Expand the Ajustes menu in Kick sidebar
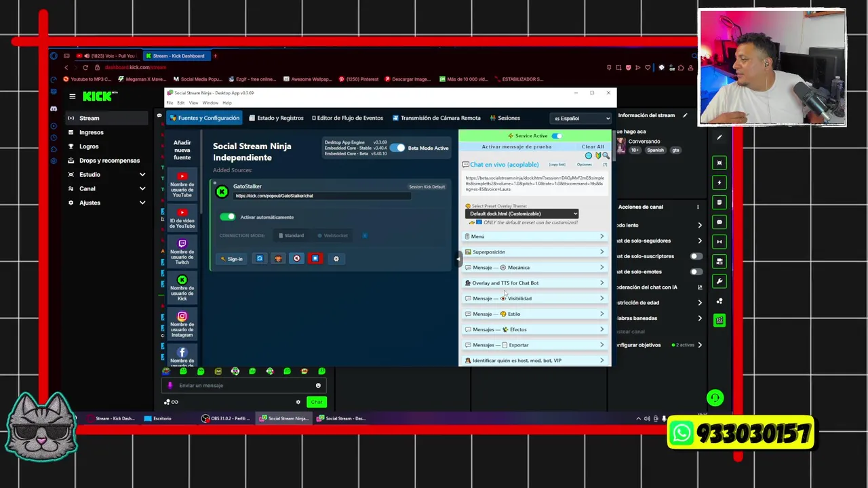 [x=106, y=203]
